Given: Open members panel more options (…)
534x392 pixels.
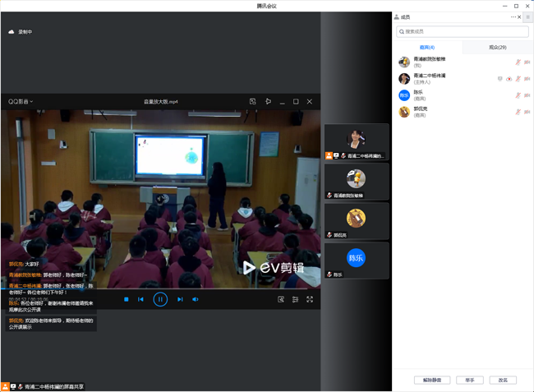Looking at the screenshot, I should click(x=513, y=17).
